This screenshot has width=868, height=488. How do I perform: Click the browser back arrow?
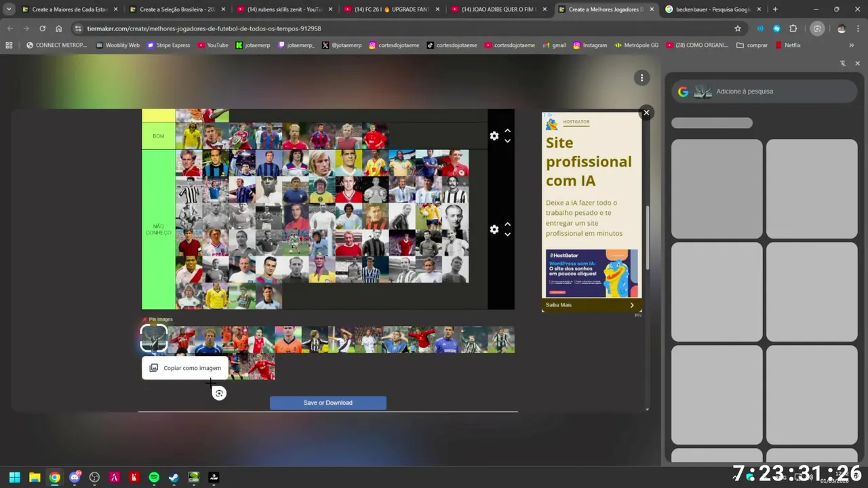(x=9, y=28)
